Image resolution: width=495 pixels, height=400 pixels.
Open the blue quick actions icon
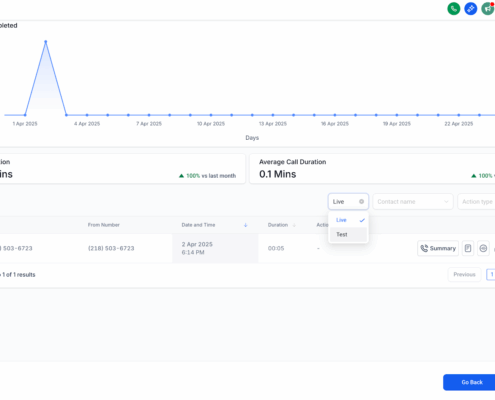point(471,9)
